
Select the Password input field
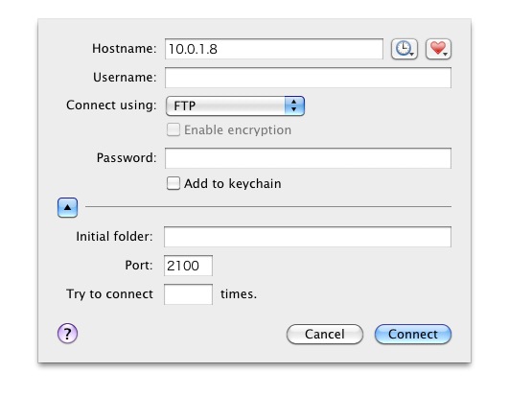click(308, 158)
